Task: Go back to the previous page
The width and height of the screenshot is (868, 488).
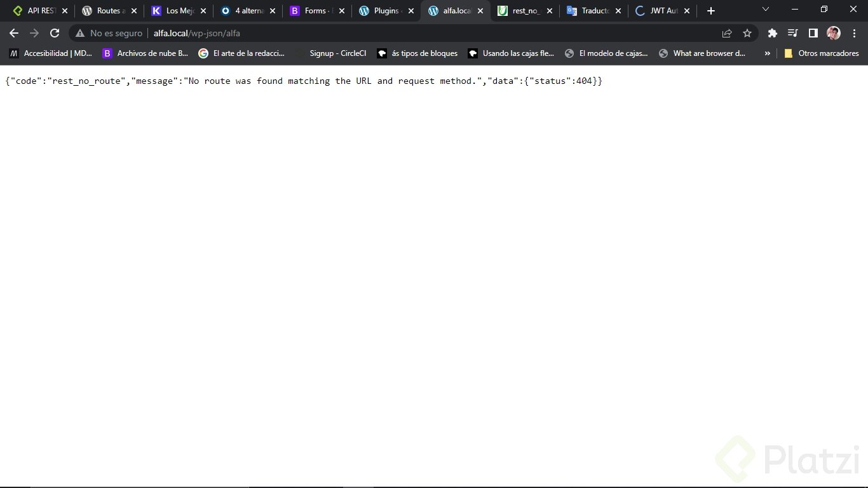Action: 14,33
